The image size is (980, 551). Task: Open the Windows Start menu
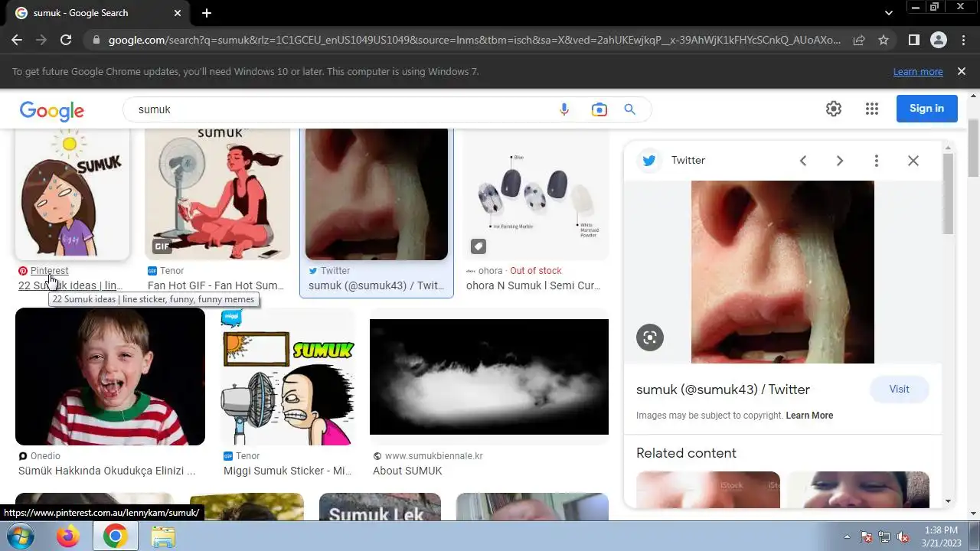[21, 536]
